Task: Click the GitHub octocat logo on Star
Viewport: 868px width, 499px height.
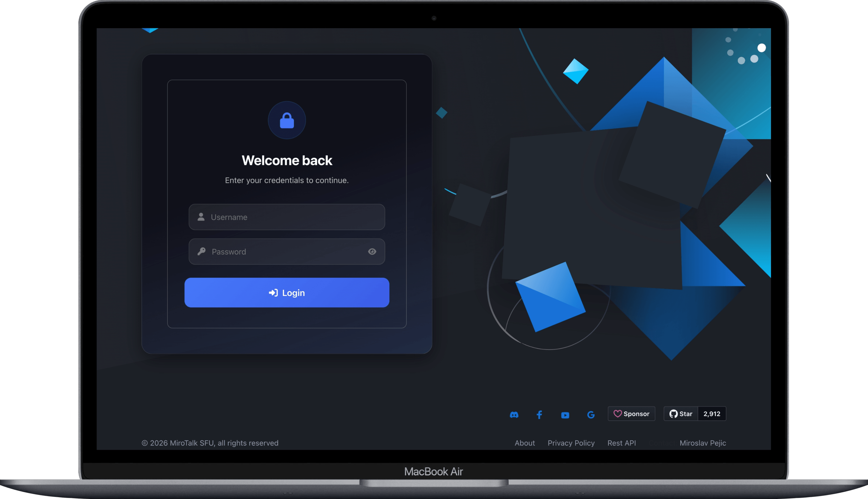Action: pyautogui.click(x=673, y=414)
